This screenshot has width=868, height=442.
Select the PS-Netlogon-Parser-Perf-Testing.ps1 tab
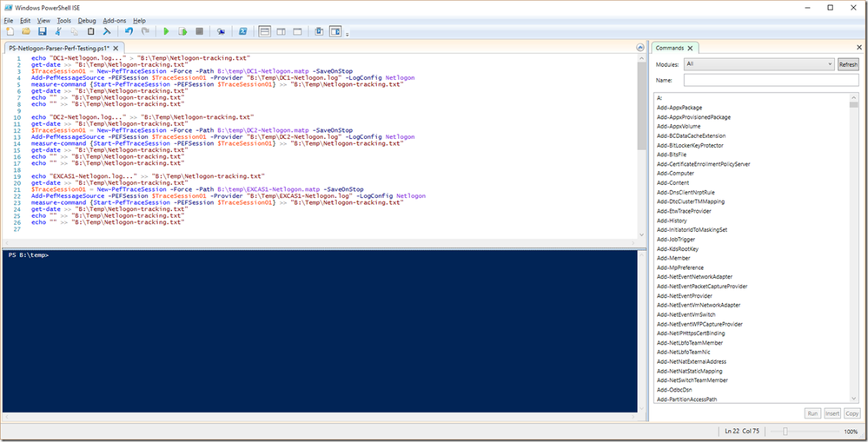(x=59, y=48)
